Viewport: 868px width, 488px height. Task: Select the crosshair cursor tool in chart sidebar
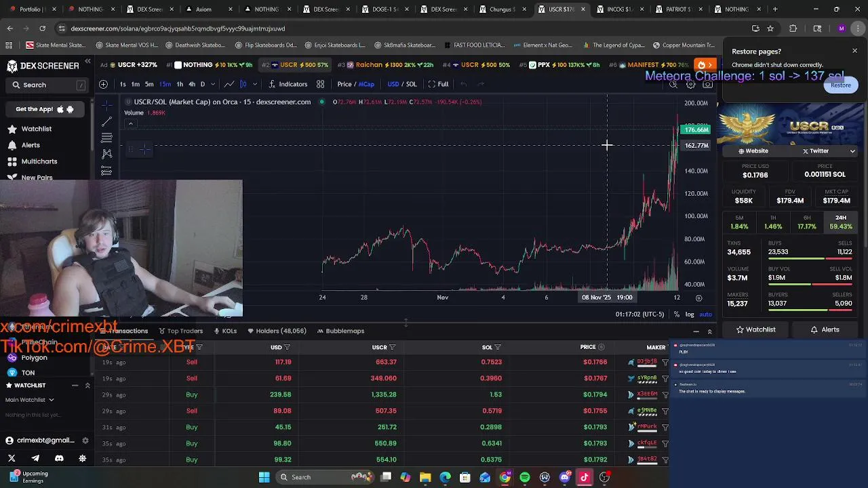coord(106,105)
